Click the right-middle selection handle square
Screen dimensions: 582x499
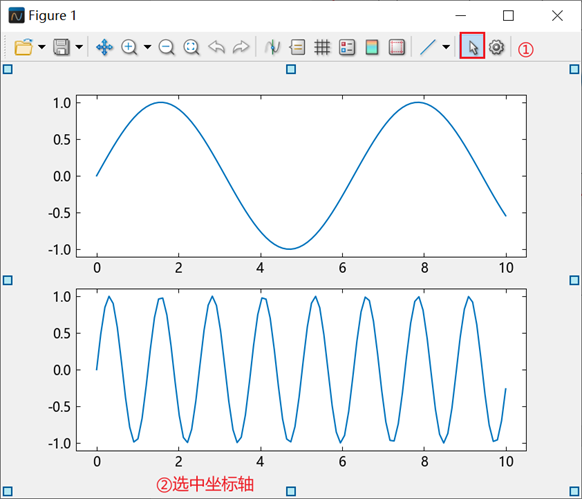tap(574, 280)
